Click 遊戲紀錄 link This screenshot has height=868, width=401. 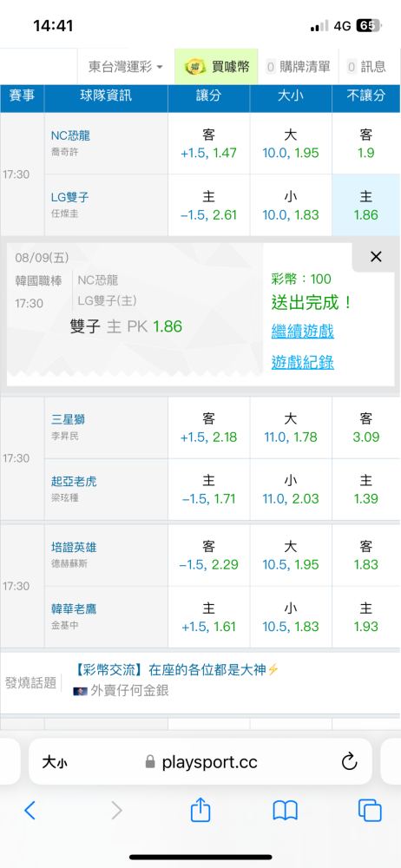coord(302,362)
